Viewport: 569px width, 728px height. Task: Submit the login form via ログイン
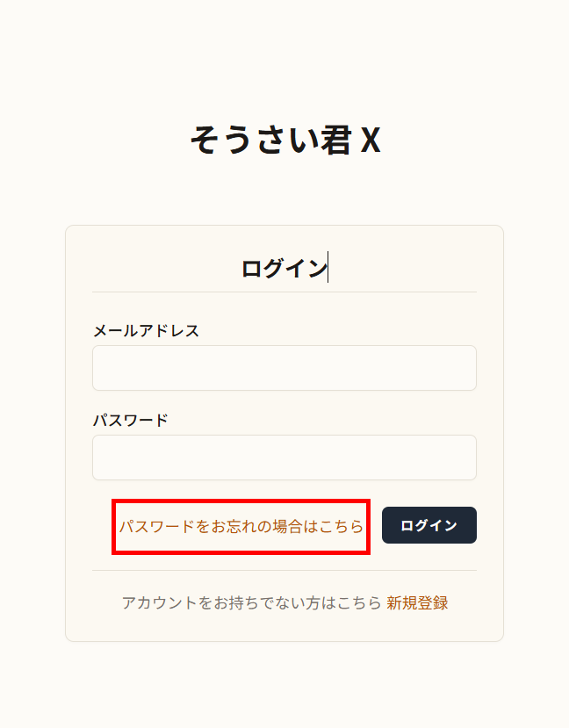point(429,525)
